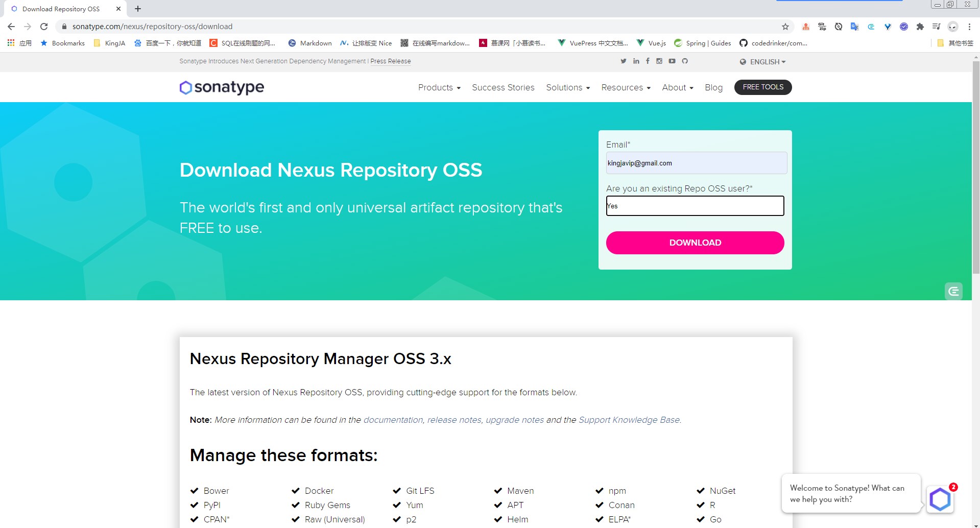
Task: Open the Chrome extensions puzzle icon
Action: tap(920, 27)
